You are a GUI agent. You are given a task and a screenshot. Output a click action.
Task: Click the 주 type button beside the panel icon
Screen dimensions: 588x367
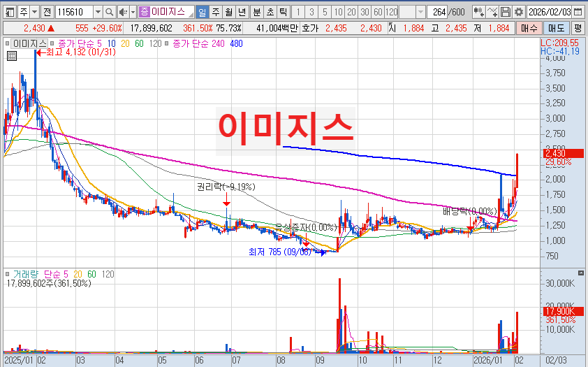[x=23, y=13]
